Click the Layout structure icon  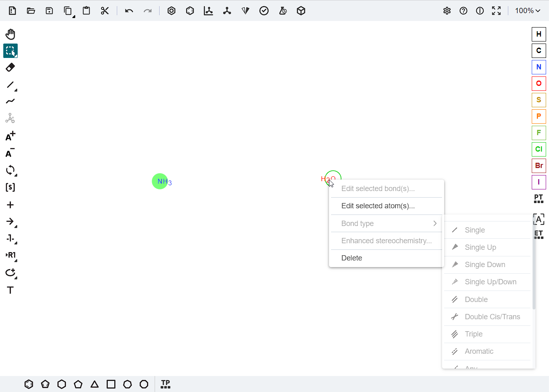pyautogui.click(x=208, y=11)
